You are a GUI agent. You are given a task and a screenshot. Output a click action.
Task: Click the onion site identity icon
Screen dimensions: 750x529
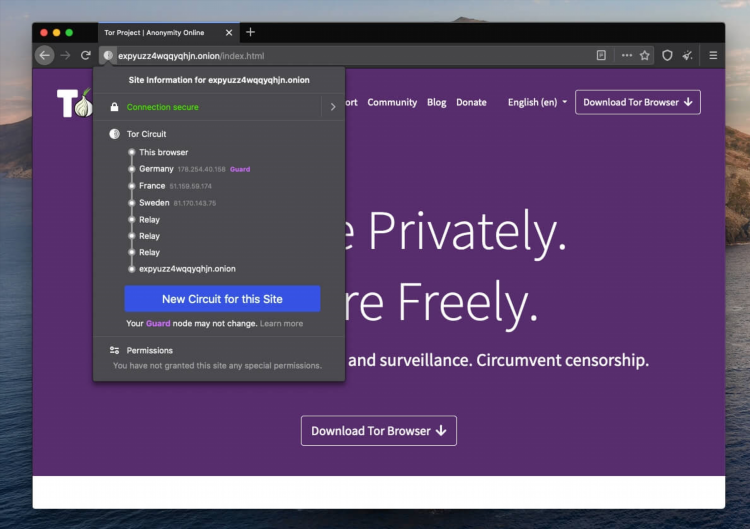tap(108, 55)
